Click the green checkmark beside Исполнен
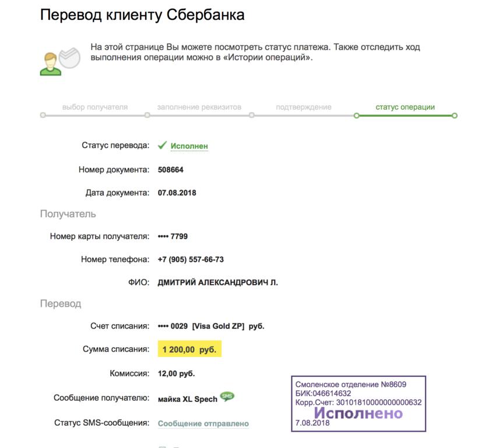The width and height of the screenshot is (481, 448). pos(163,145)
